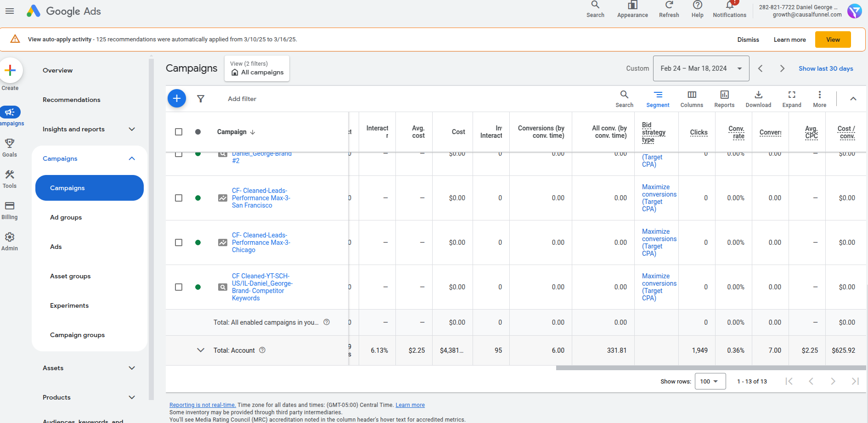Screen dimensions: 868x423
Task: Open help icon beside Total: Account
Action: (x=262, y=350)
